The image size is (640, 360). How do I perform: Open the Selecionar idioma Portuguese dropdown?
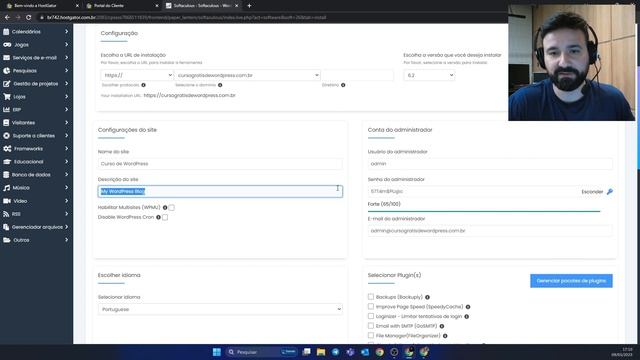pyautogui.click(x=220, y=309)
